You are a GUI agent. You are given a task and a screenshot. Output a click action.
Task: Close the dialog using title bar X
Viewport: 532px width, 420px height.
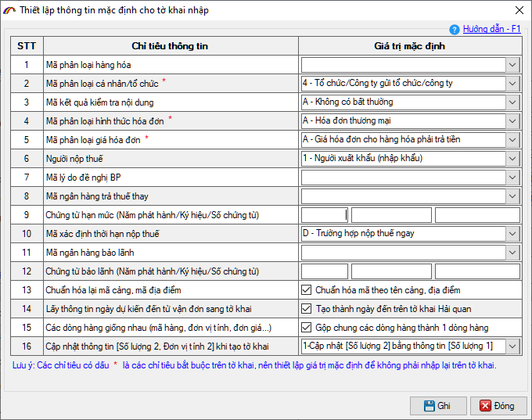tap(519, 10)
